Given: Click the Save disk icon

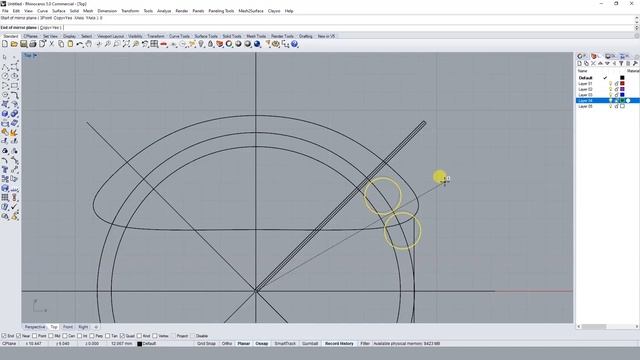Looking at the screenshot, I should [24, 44].
